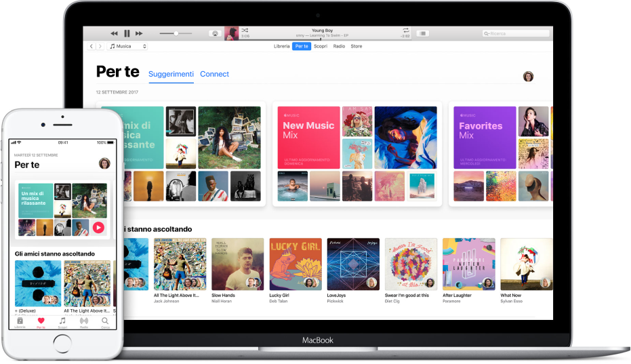This screenshot has width=631, height=364.
Task: Open the baby in pool album cover
Action: (293, 186)
